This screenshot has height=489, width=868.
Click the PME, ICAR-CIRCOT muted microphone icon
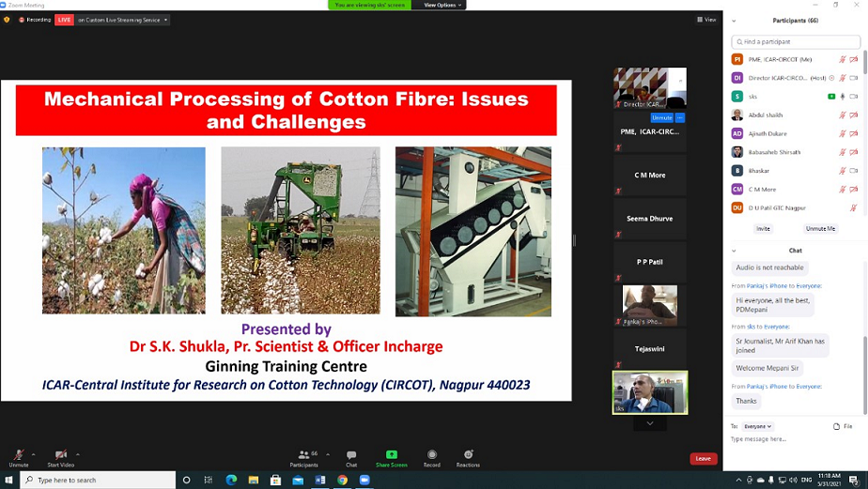click(x=842, y=59)
